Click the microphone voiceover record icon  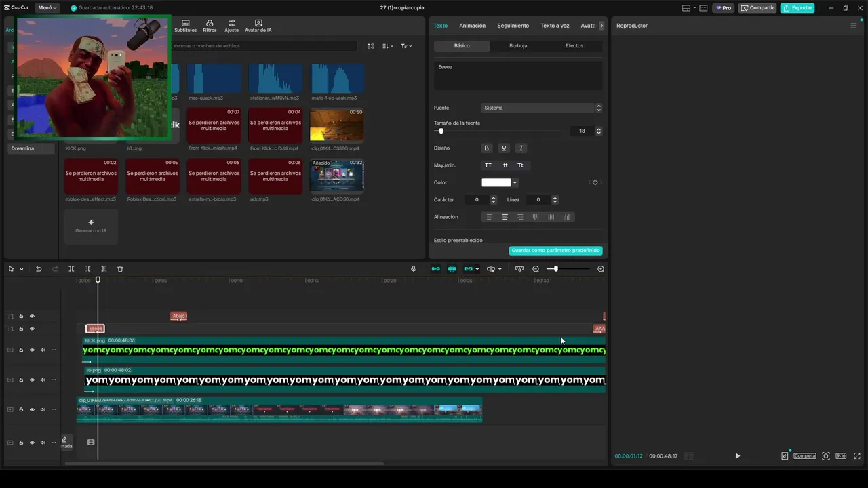click(x=414, y=269)
